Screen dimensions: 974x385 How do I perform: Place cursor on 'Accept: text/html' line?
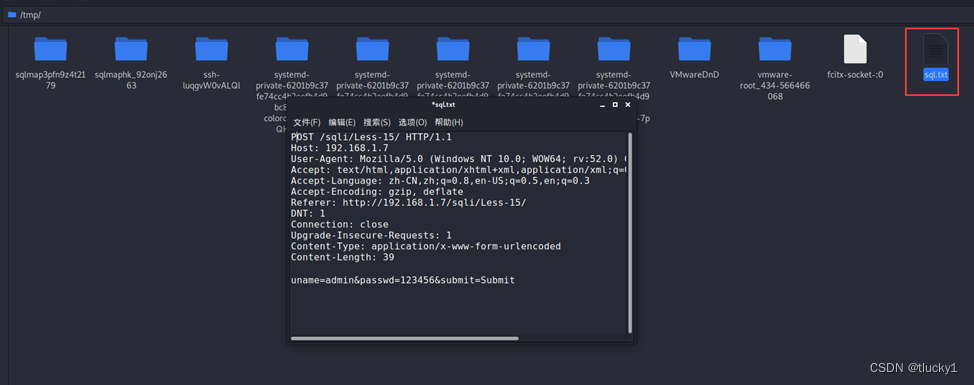tap(458, 170)
